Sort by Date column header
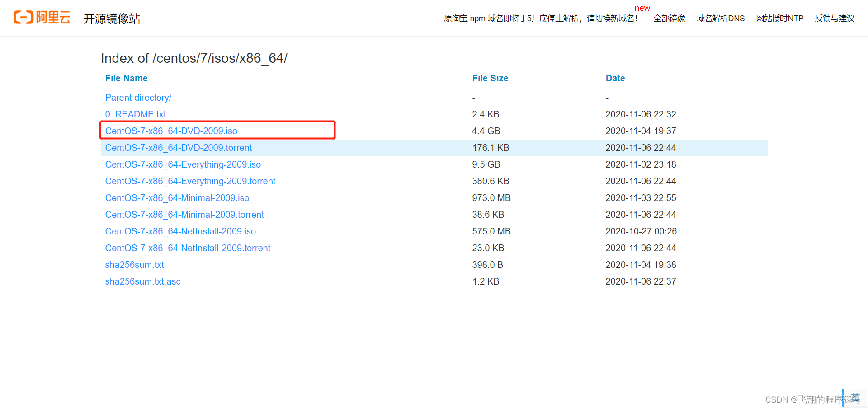 point(615,78)
